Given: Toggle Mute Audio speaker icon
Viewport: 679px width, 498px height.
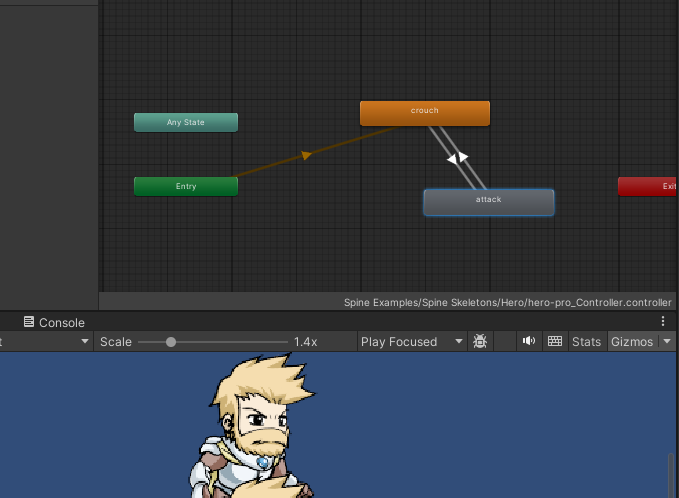Looking at the screenshot, I should pyautogui.click(x=529, y=341).
